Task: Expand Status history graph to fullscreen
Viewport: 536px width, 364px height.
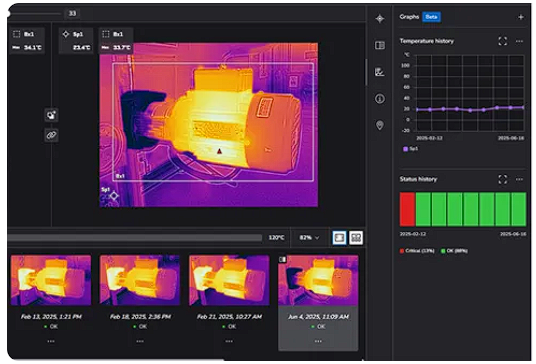Action: 502,179
